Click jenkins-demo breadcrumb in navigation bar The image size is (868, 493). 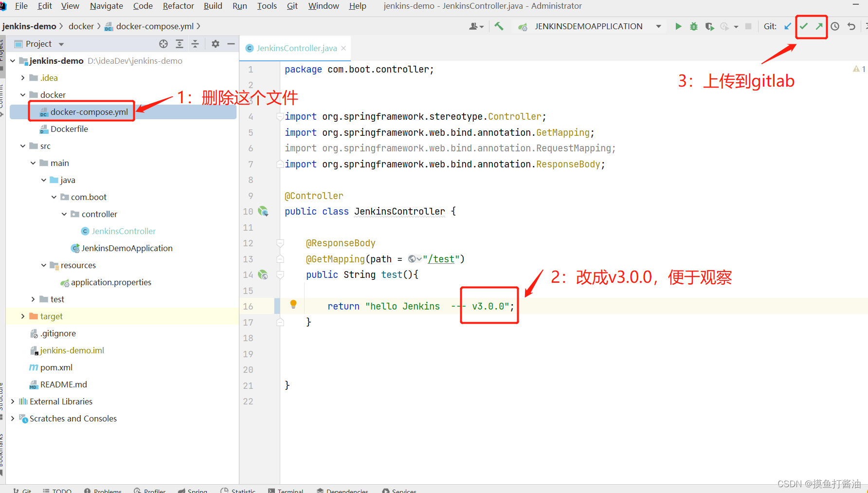click(x=29, y=26)
